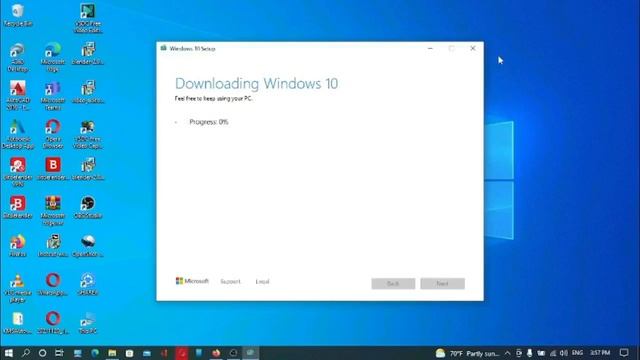Open the Recycle Bin desktop icon

pyautogui.click(x=18, y=15)
